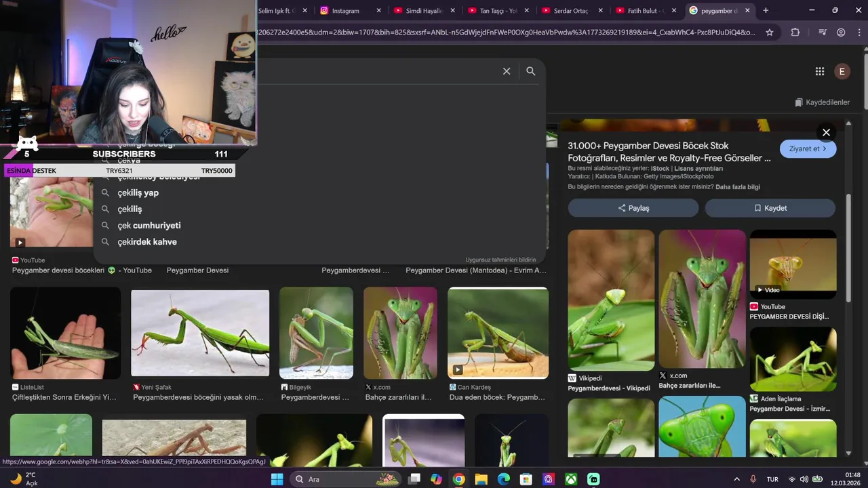Click the Chrome address bar URL

click(x=505, y=32)
